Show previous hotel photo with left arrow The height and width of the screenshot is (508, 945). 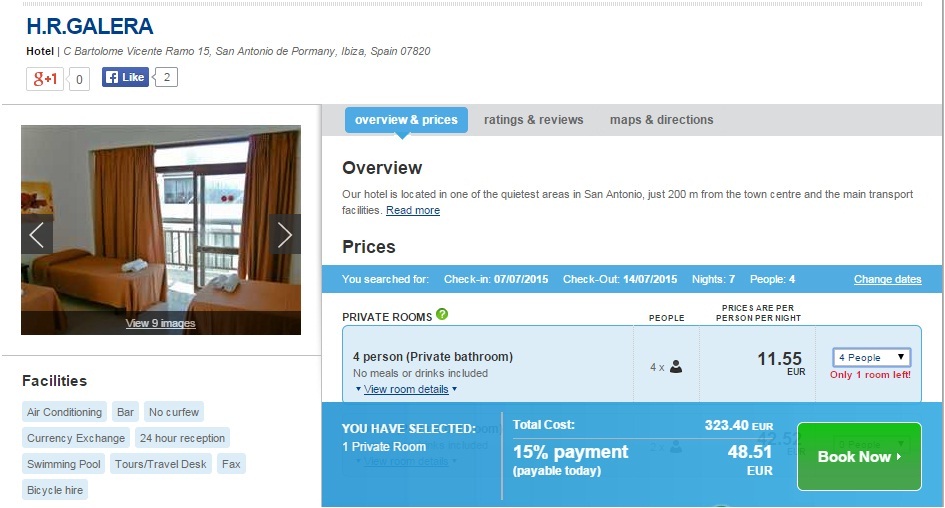[37, 235]
